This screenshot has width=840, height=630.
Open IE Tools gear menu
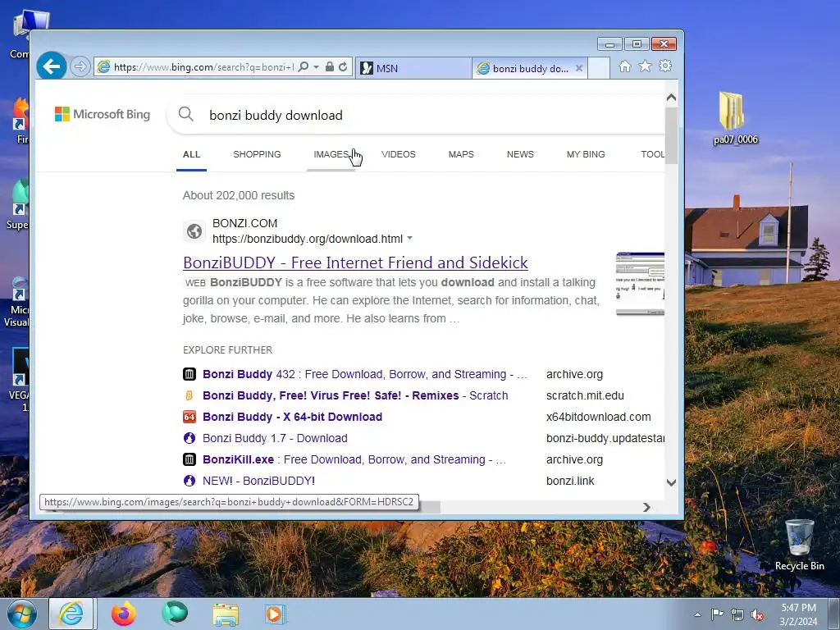(665, 66)
